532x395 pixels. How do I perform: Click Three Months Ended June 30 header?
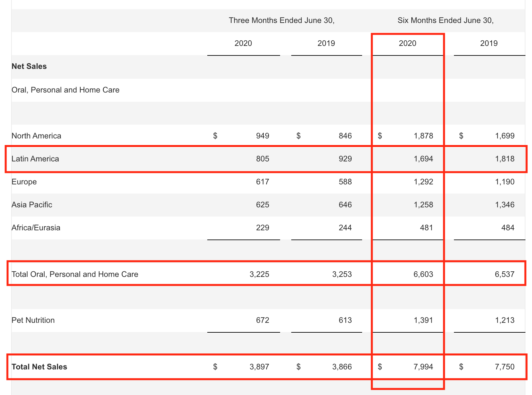(281, 20)
